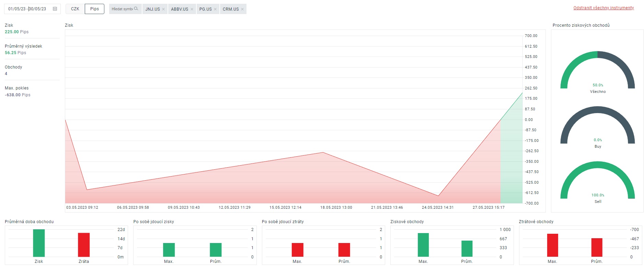
Task: Click Max. bar in Ziskové obchody chart
Action: point(423,245)
